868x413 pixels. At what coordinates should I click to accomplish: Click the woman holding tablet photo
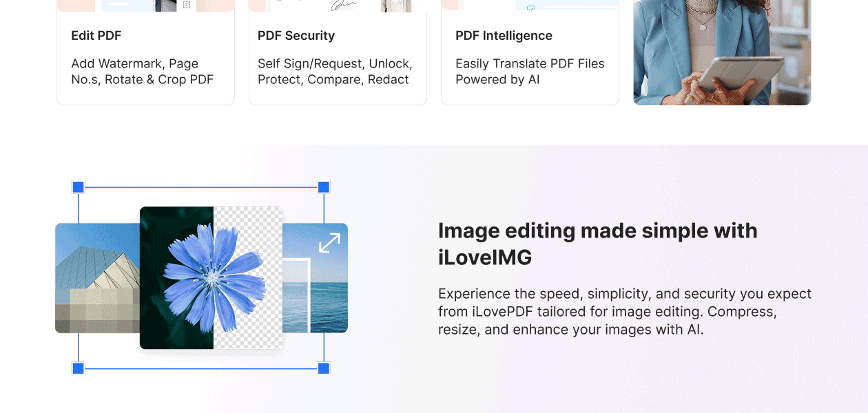pyautogui.click(x=722, y=52)
